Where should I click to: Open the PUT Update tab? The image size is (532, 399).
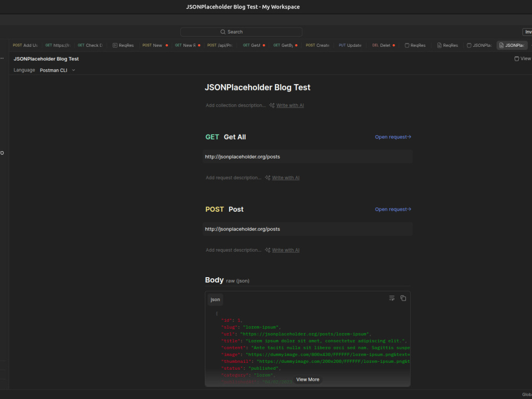[x=350, y=45]
